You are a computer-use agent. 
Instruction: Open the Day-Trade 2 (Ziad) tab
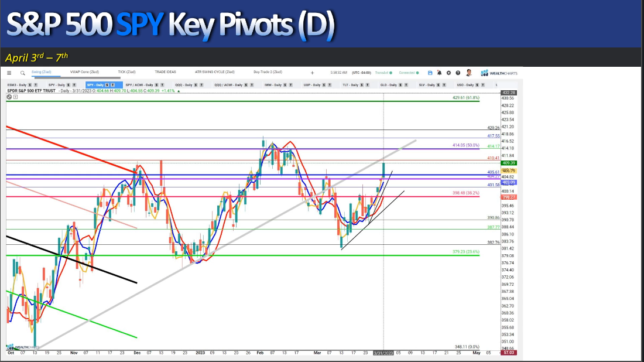(268, 72)
